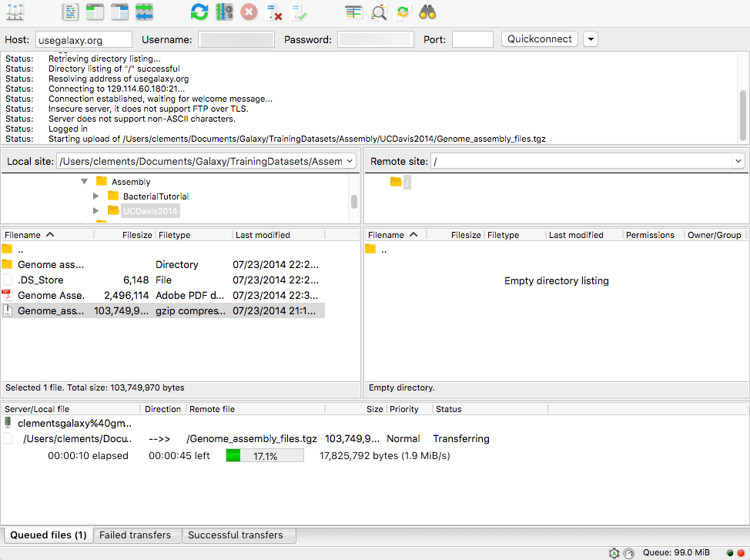The height and width of the screenshot is (560, 750).
Task: Open directory listing filters icon
Action: click(353, 12)
